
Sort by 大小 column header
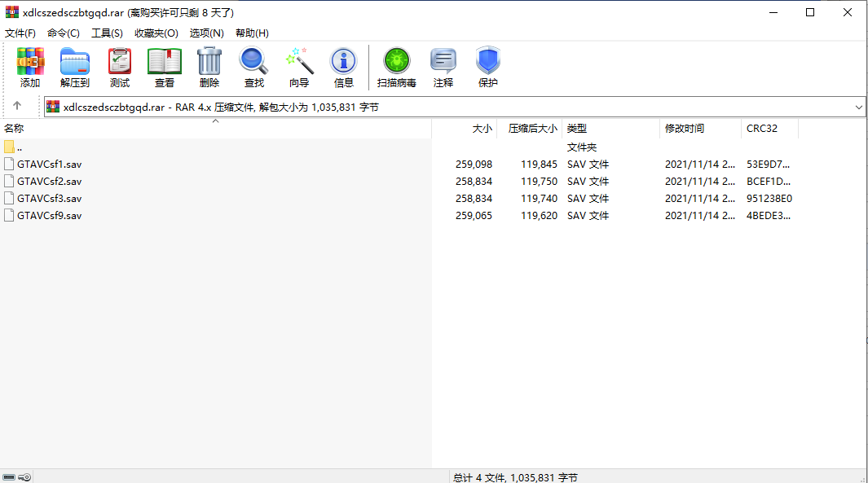coord(465,129)
